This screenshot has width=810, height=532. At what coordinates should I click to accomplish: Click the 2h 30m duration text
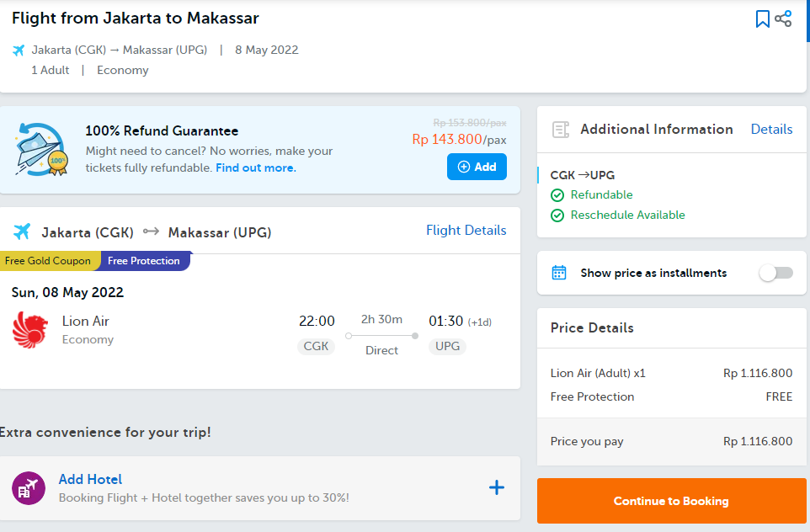381,319
